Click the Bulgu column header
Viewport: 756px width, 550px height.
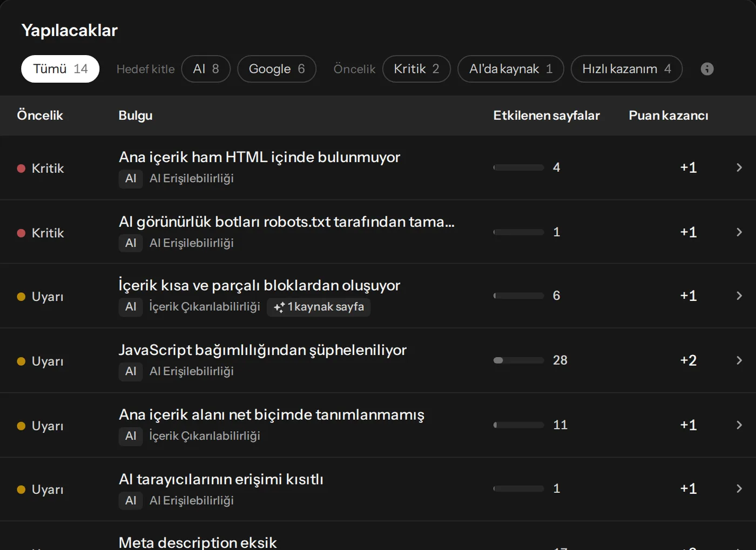pos(136,116)
